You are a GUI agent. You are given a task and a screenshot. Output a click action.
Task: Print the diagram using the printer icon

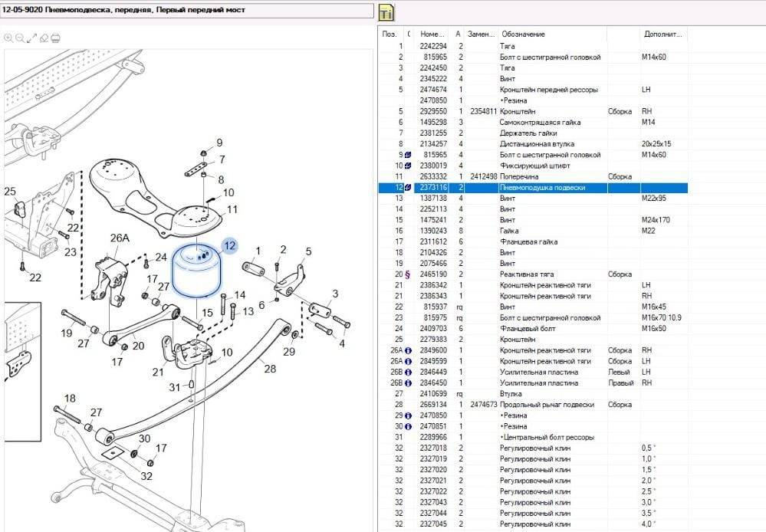tap(56, 37)
